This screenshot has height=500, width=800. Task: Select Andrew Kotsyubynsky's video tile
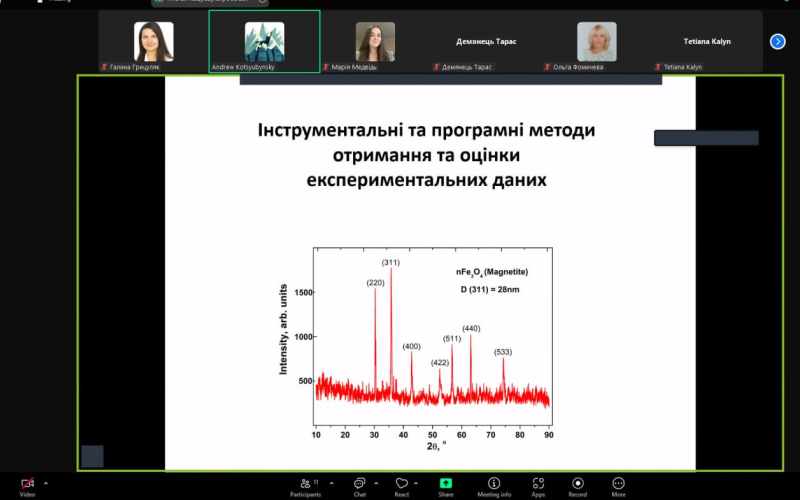264,41
